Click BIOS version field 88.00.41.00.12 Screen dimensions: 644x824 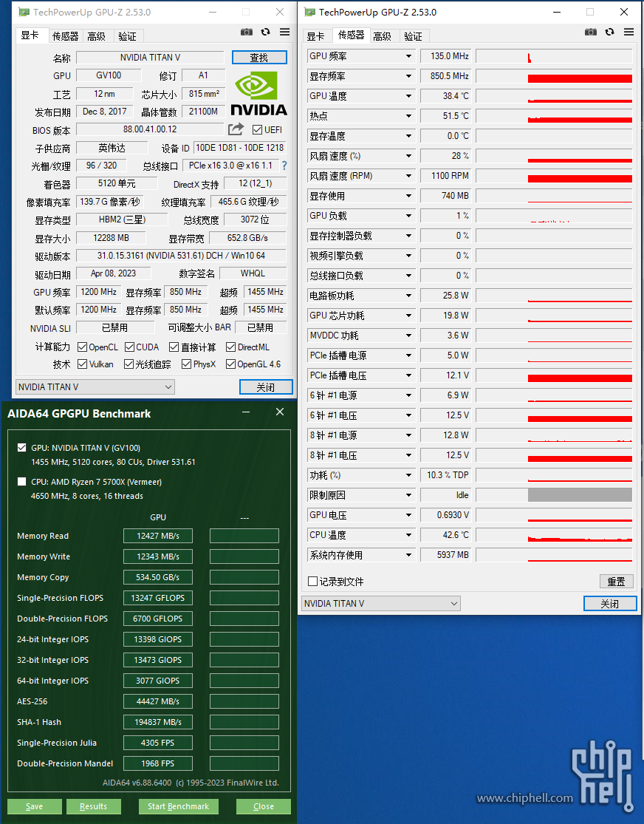tap(150, 129)
